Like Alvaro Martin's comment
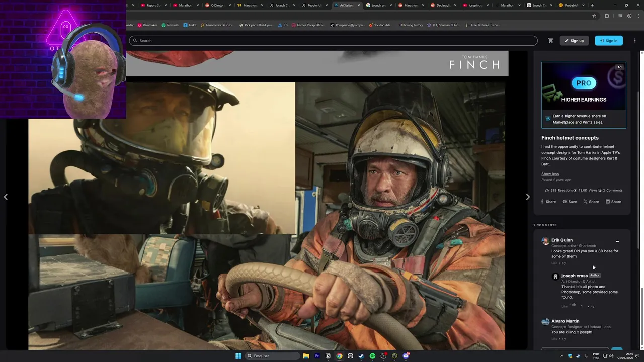Screen dimensions: 644x362 (x=554, y=339)
